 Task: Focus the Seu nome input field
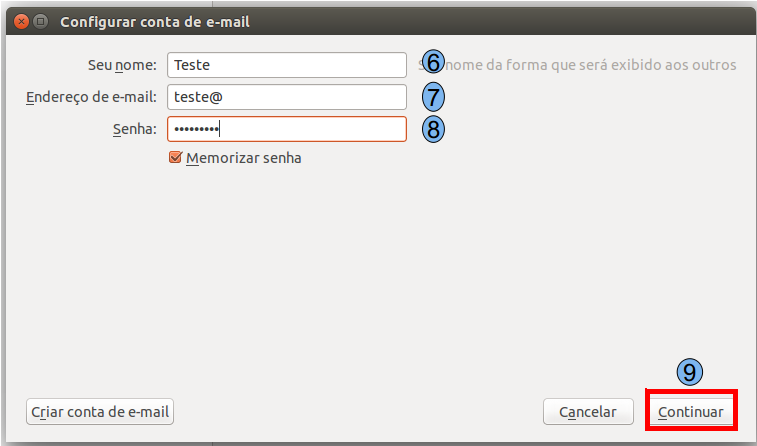point(287,65)
